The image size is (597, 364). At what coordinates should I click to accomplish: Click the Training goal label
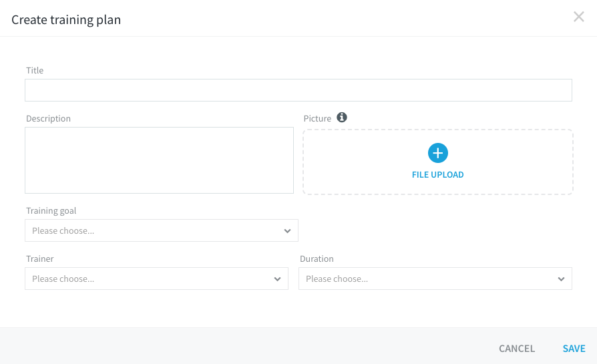pos(51,210)
